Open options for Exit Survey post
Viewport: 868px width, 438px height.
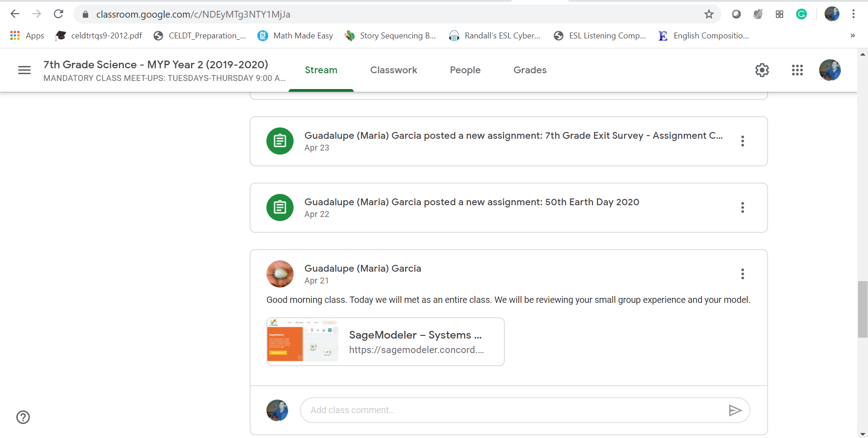tap(742, 141)
